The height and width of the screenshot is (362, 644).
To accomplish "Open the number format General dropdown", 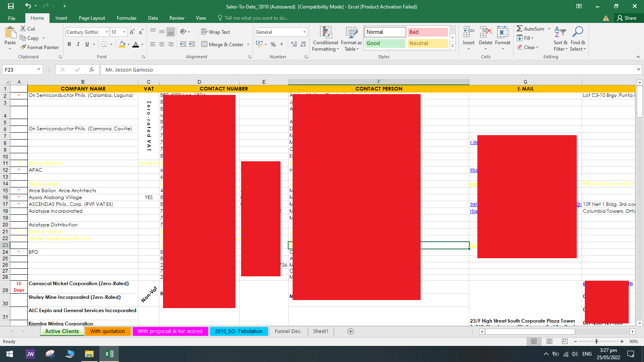I will point(304,32).
